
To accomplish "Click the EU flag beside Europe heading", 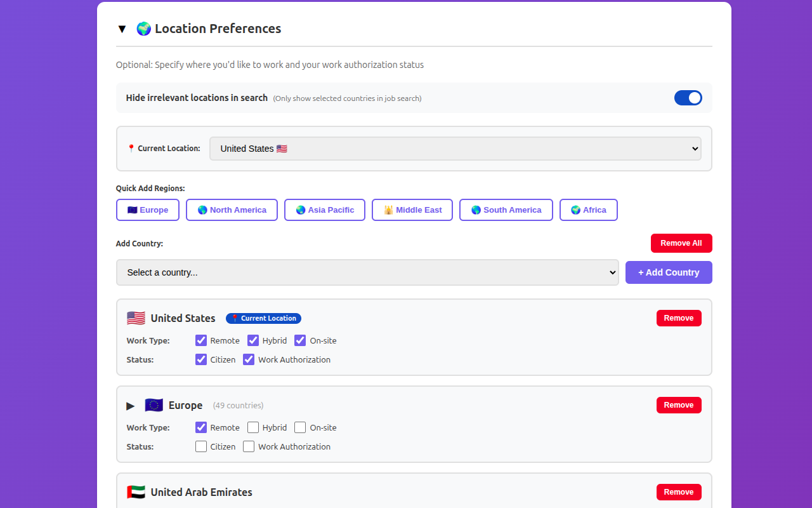I will point(154,404).
